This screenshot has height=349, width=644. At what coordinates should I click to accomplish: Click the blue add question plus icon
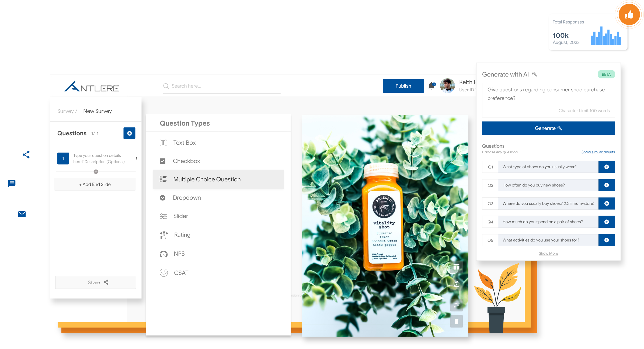[x=129, y=133]
